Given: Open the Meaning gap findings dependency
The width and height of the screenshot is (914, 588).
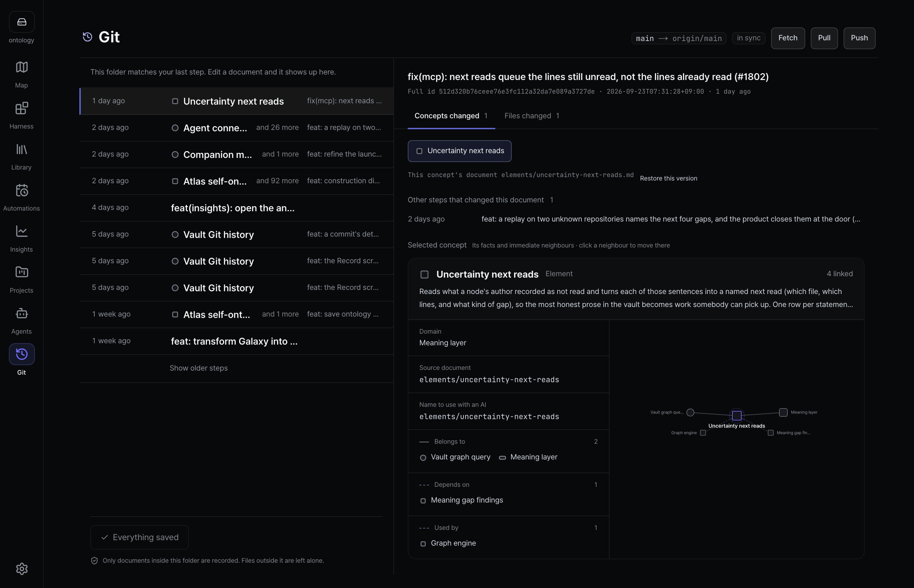Looking at the screenshot, I should point(461,500).
